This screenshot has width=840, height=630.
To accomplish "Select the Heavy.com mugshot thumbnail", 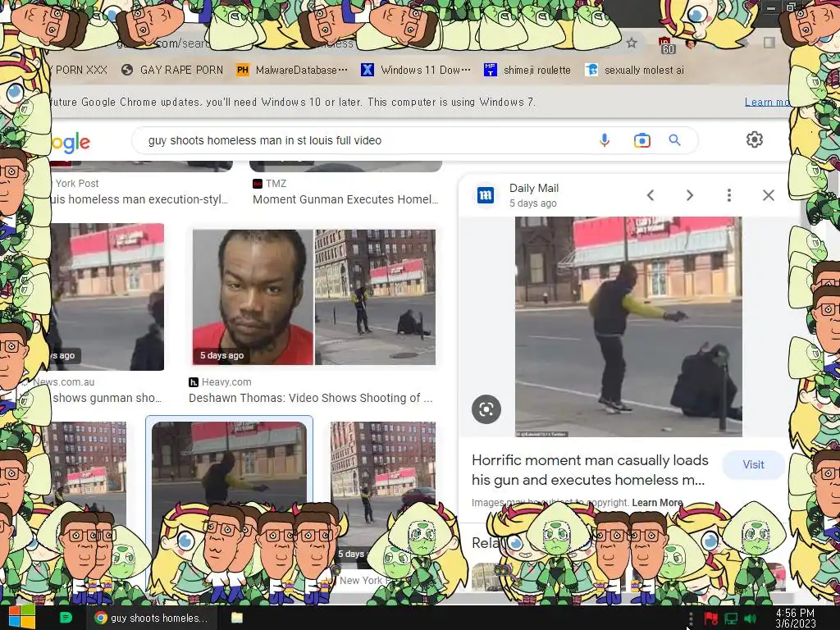I will 314,297.
